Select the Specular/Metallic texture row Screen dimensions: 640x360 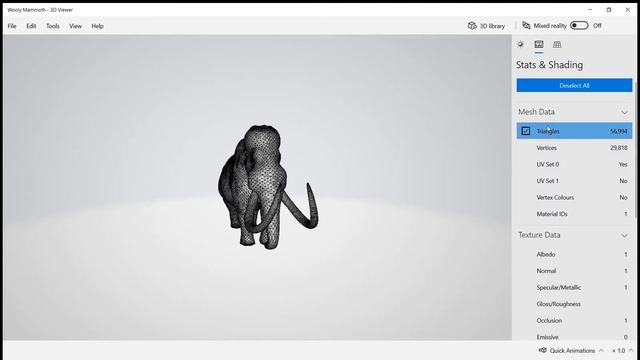[574, 287]
